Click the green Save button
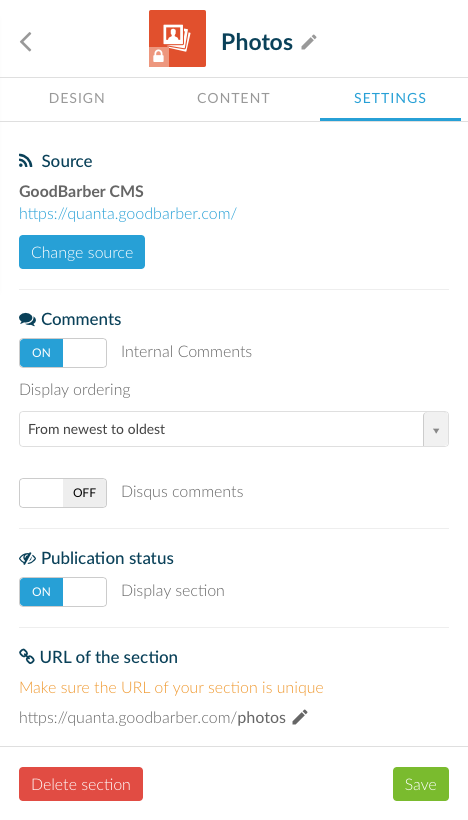468x820 pixels. (421, 784)
